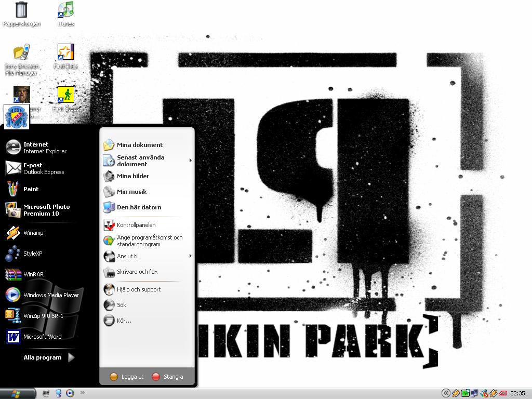Open Sony Ericsson File Manager icon
The height and width of the screenshot is (399, 532).
pyautogui.click(x=22, y=60)
